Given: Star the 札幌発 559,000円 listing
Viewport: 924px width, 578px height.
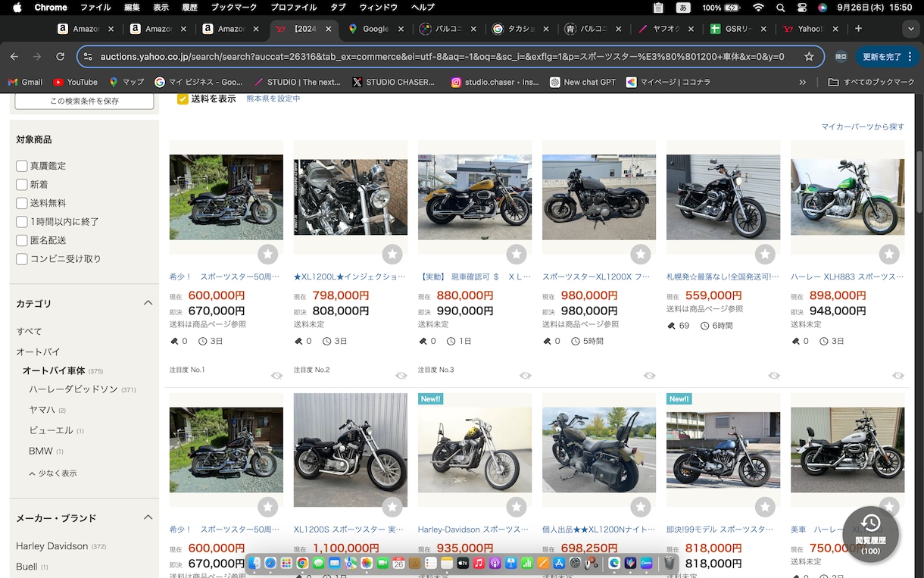Looking at the screenshot, I should 765,255.
